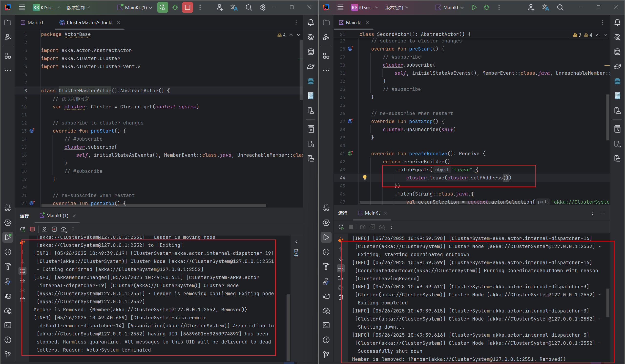Close MainKt (1) run tab
Viewport: 625px width, 364px height.
tap(74, 216)
